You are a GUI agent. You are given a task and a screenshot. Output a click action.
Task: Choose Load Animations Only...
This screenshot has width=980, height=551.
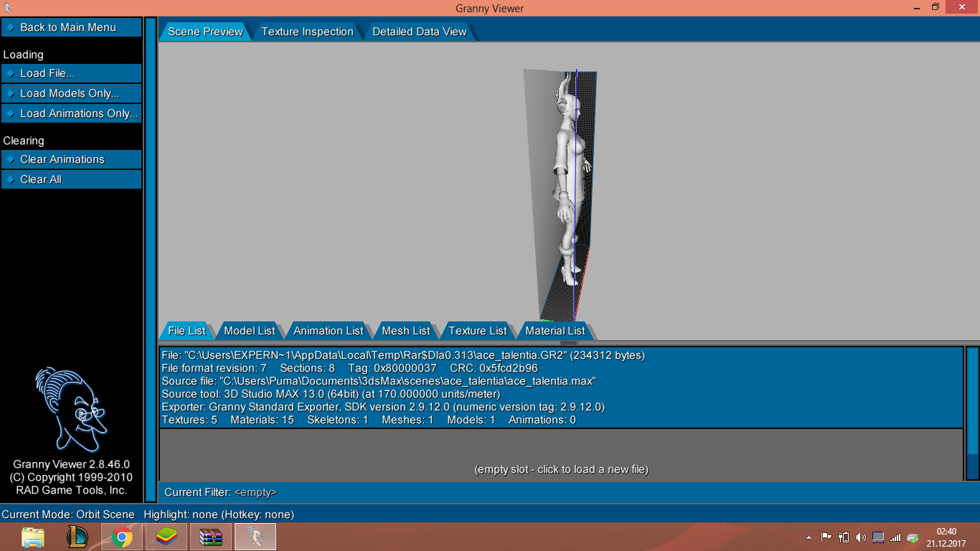point(71,113)
